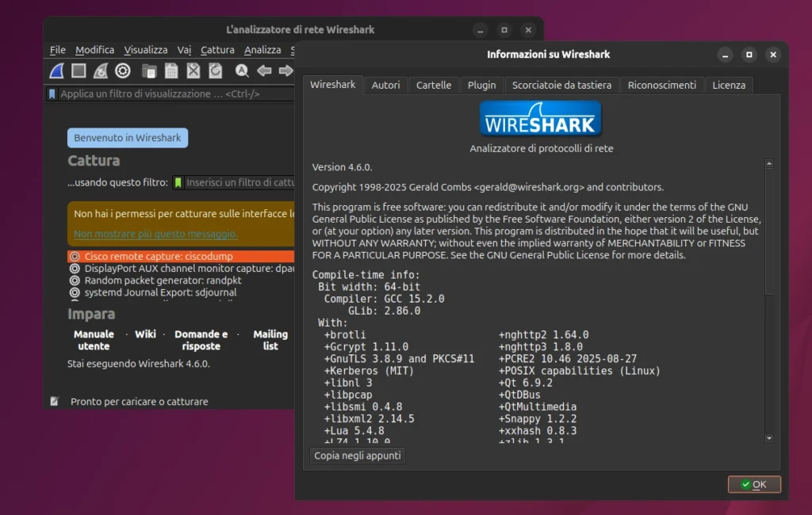The width and height of the screenshot is (812, 515).
Task: Reload the capture file icon
Action: click(216, 71)
